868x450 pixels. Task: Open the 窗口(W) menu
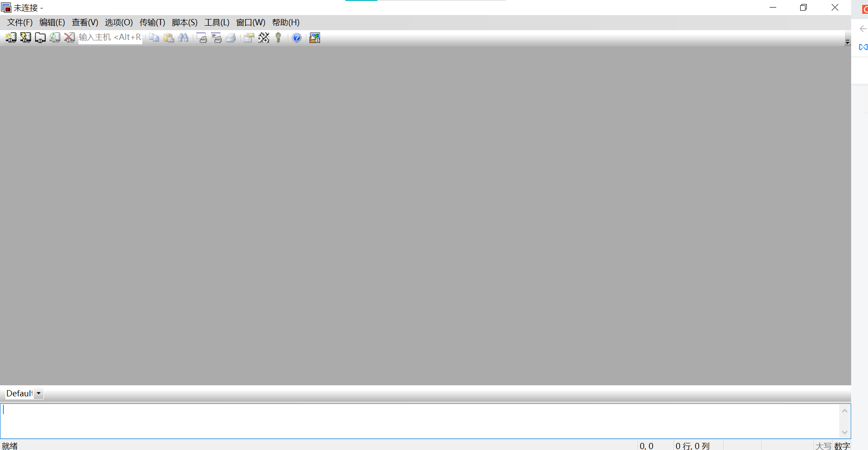click(250, 23)
